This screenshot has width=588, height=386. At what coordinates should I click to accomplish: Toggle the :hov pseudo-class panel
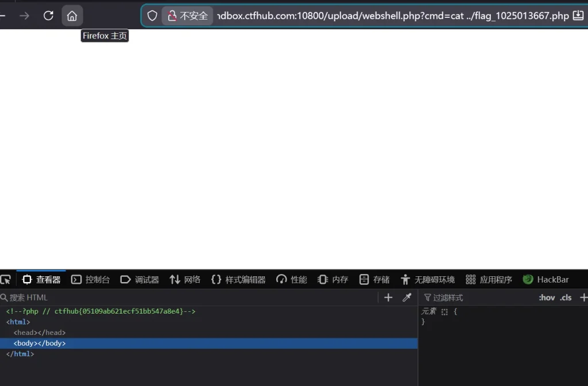click(547, 298)
